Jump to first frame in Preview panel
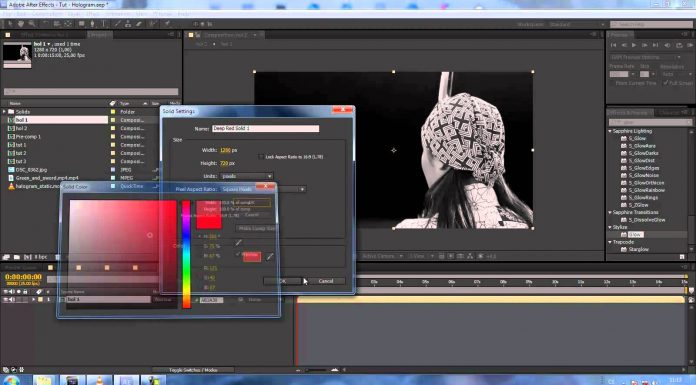Screen dimensions: 696x385 (x=613, y=45)
